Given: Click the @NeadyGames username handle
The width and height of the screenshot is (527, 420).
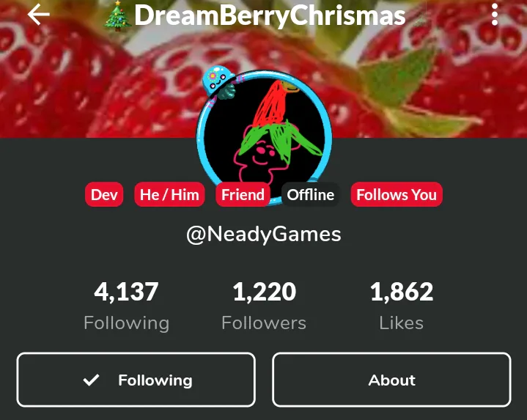Looking at the screenshot, I should [x=264, y=235].
